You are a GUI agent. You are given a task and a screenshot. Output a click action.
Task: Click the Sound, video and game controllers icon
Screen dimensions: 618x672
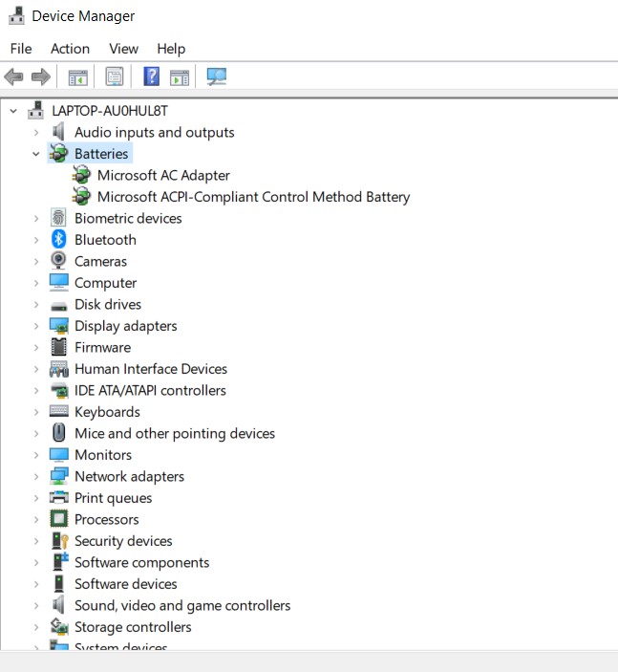(58, 605)
